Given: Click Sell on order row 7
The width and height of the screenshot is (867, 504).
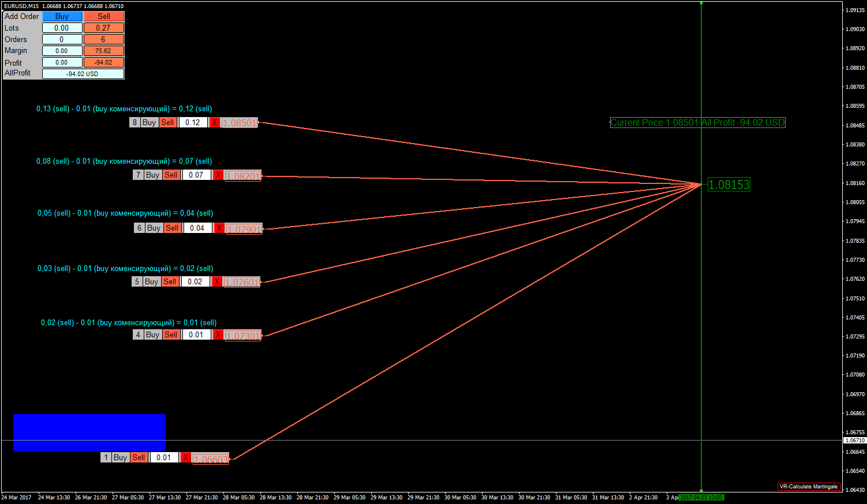Looking at the screenshot, I should [x=171, y=175].
